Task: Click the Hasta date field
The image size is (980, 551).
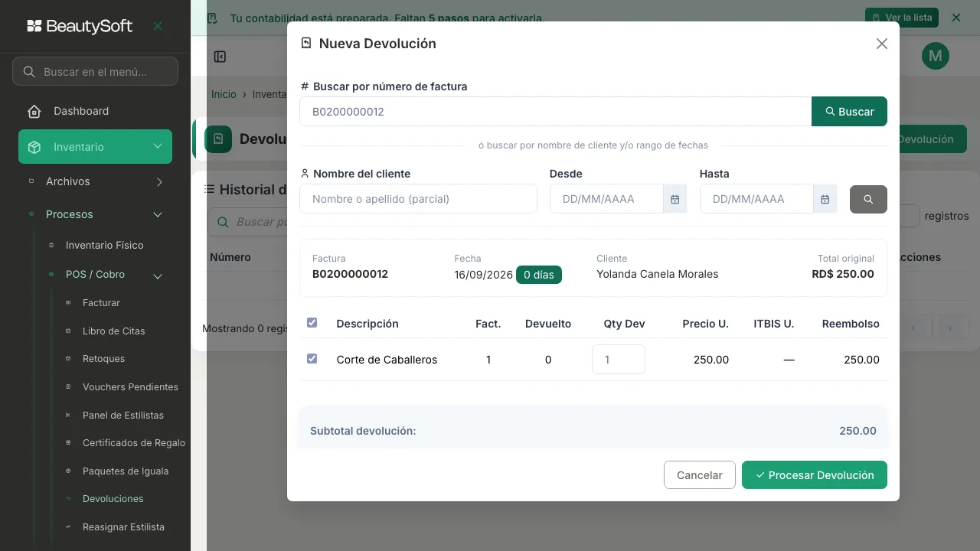Action: point(756,199)
